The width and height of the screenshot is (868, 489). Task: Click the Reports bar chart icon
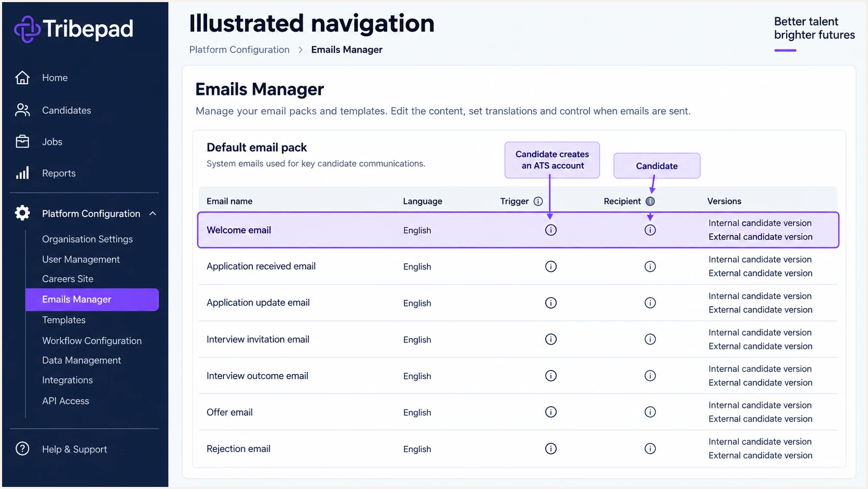[22, 173]
